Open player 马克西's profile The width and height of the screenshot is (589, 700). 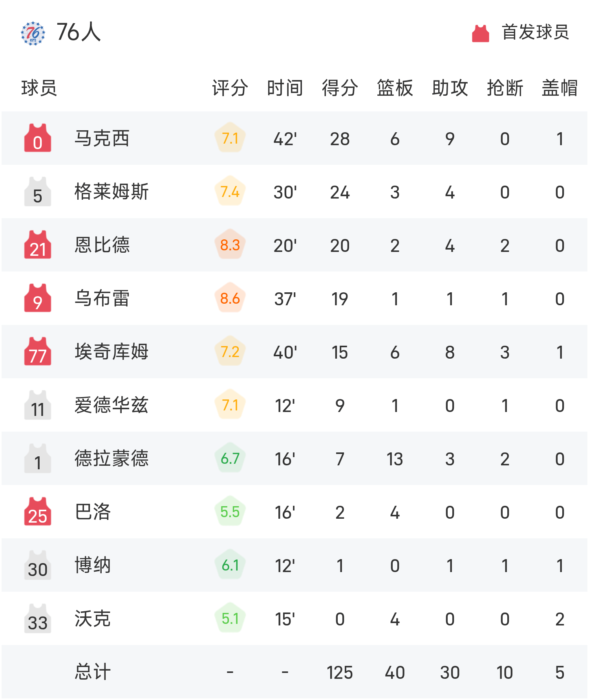(x=102, y=139)
